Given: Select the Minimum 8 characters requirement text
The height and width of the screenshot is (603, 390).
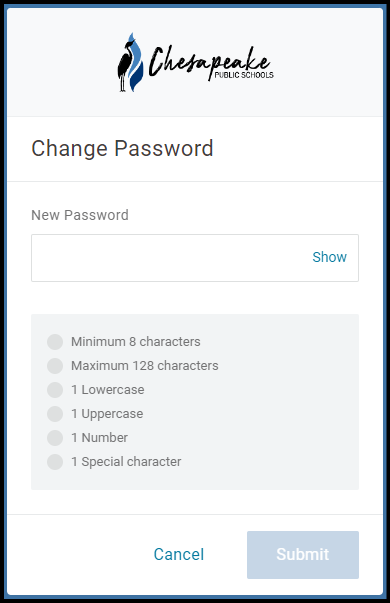Looking at the screenshot, I should 136,341.
